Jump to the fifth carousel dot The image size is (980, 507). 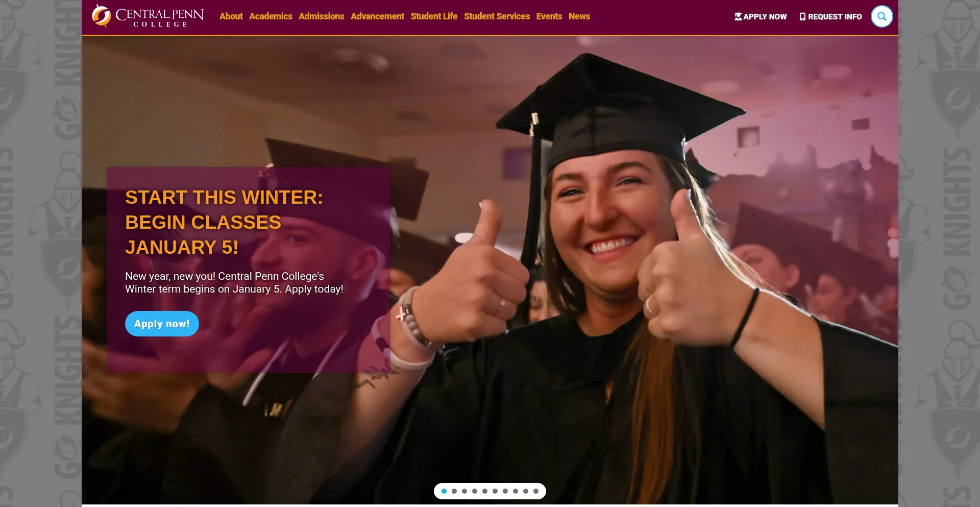[485, 491]
